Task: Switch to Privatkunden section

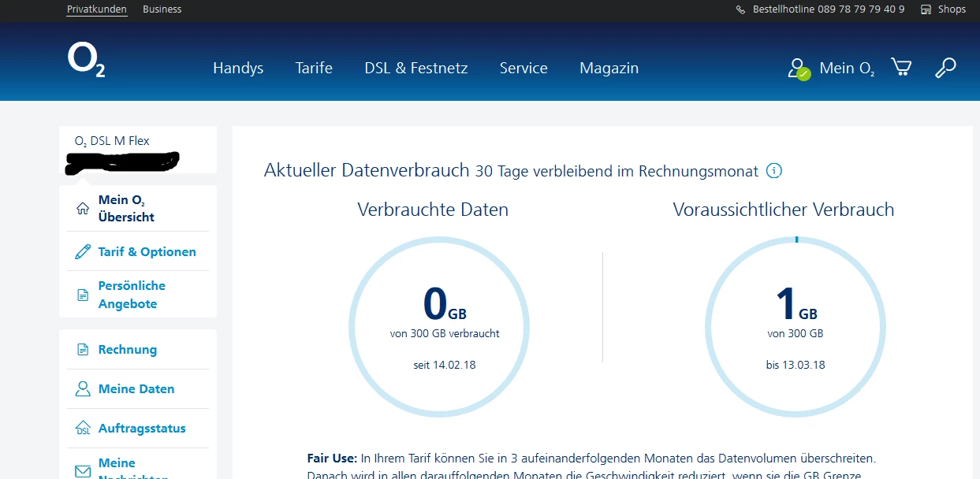Action: pos(97,9)
